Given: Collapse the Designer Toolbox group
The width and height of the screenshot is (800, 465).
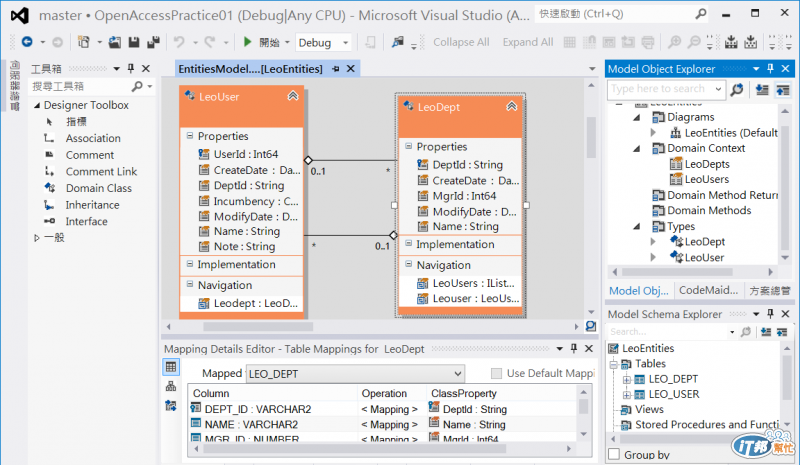Looking at the screenshot, I should [x=37, y=105].
